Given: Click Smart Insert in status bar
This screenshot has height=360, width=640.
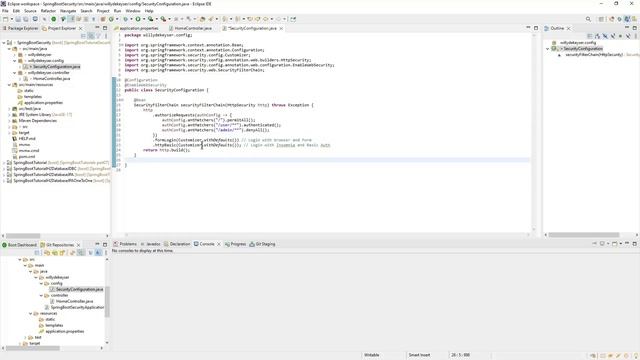Looking at the screenshot, I should coord(419,355).
